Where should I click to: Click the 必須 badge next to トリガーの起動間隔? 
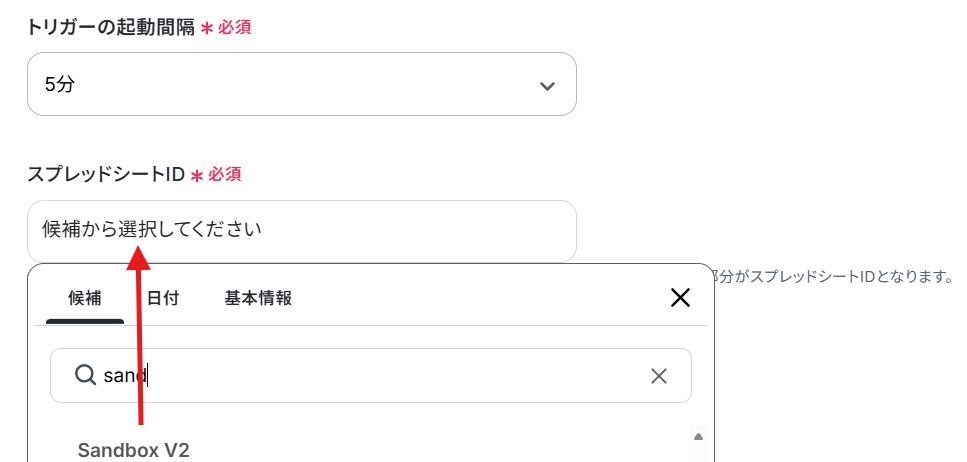pyautogui.click(x=234, y=27)
